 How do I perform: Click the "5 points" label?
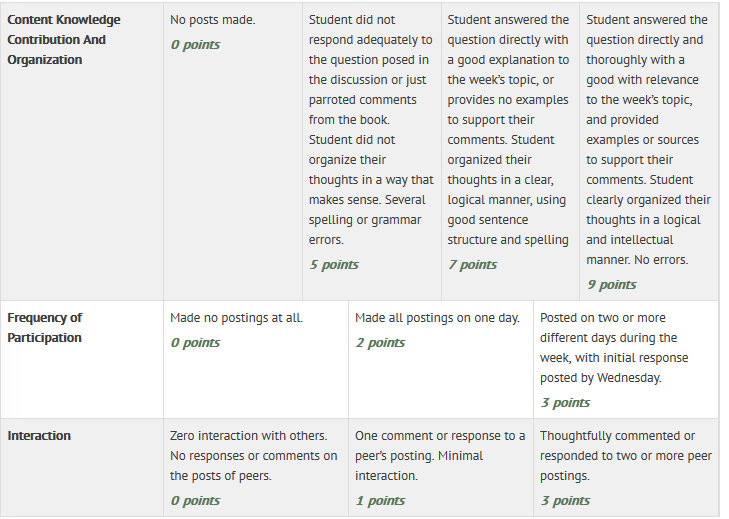[x=334, y=265]
